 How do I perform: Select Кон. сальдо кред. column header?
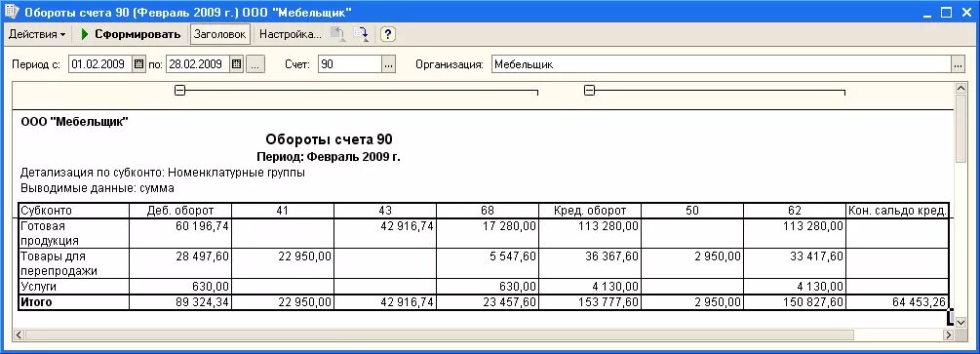pos(897,211)
